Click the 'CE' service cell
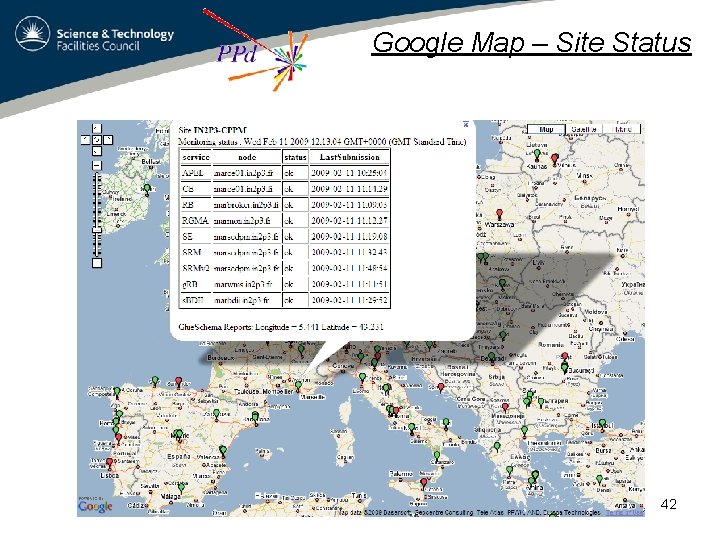 (x=196, y=189)
